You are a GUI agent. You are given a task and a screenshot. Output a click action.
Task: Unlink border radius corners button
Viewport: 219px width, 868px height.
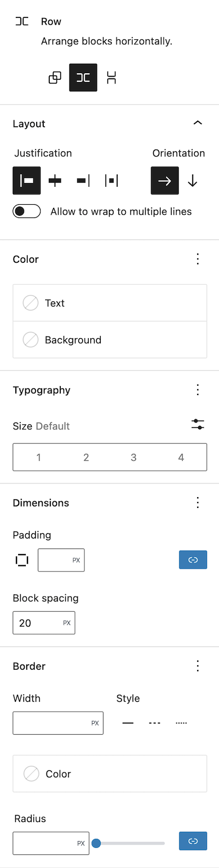[x=193, y=841]
